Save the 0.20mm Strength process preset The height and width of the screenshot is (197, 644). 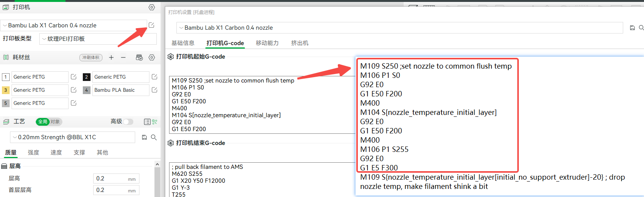tap(144, 137)
